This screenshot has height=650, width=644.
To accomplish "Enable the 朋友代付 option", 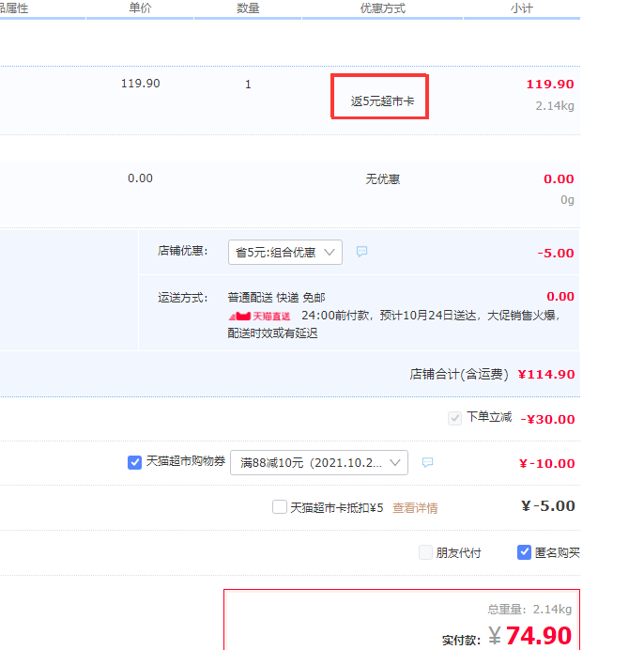I will (425, 552).
